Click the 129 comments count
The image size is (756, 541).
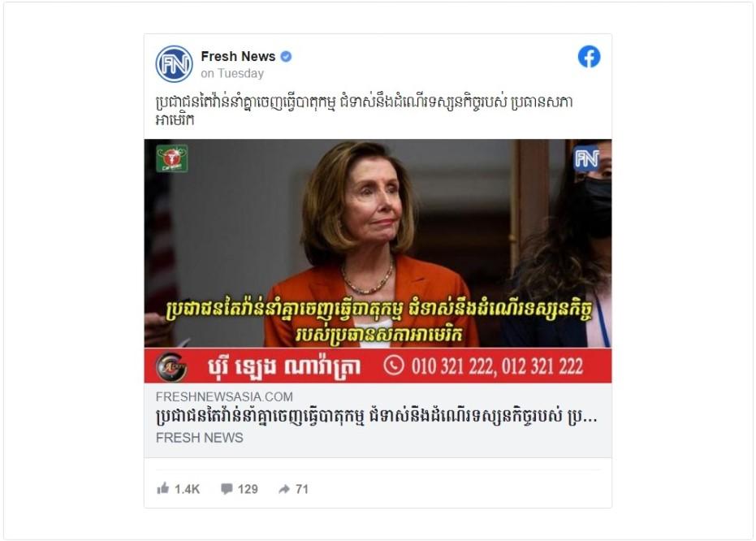(x=248, y=489)
